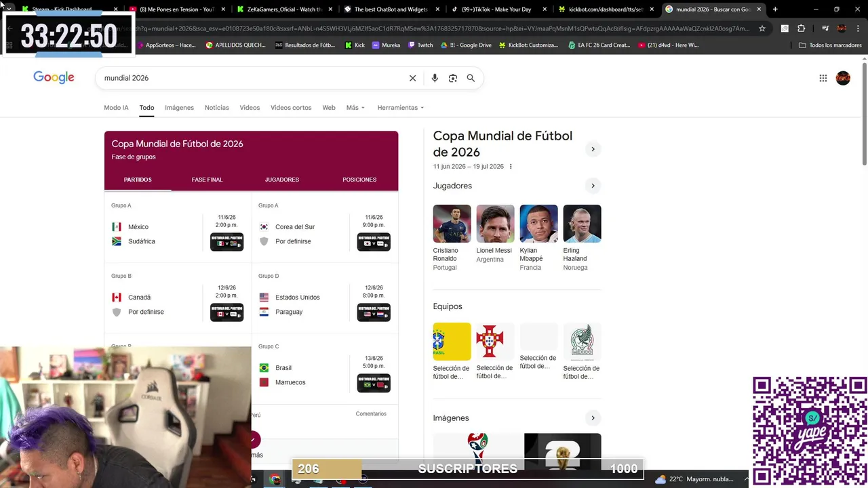Select the Noticias search tab

tap(217, 108)
